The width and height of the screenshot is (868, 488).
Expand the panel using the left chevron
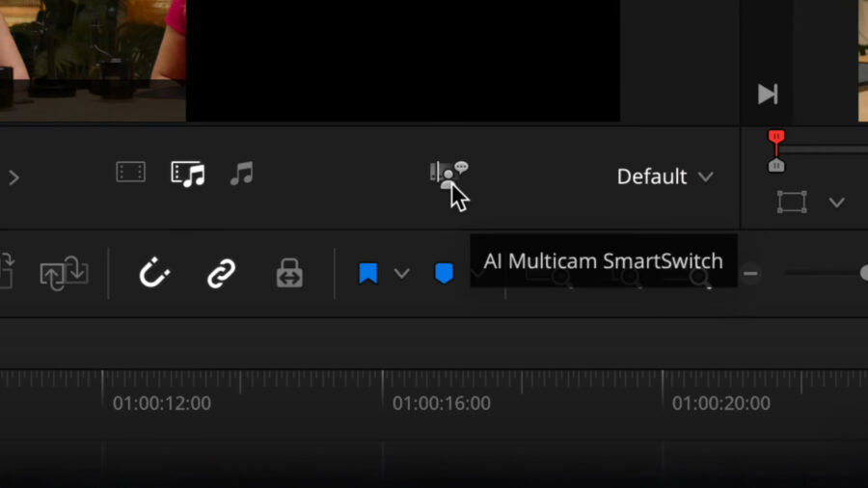(14, 177)
